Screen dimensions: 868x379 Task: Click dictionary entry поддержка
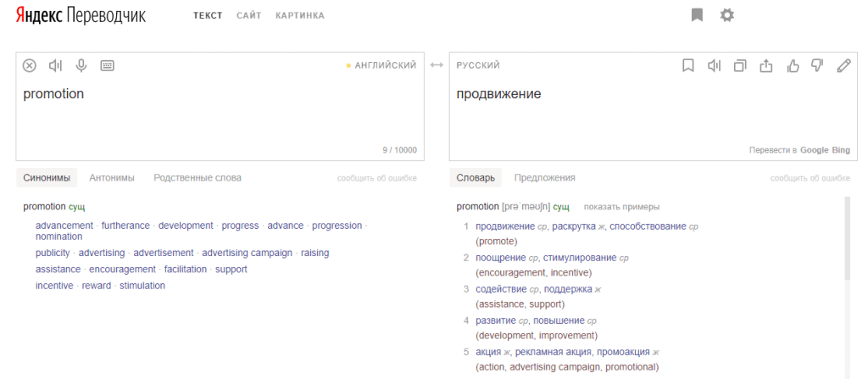point(568,289)
